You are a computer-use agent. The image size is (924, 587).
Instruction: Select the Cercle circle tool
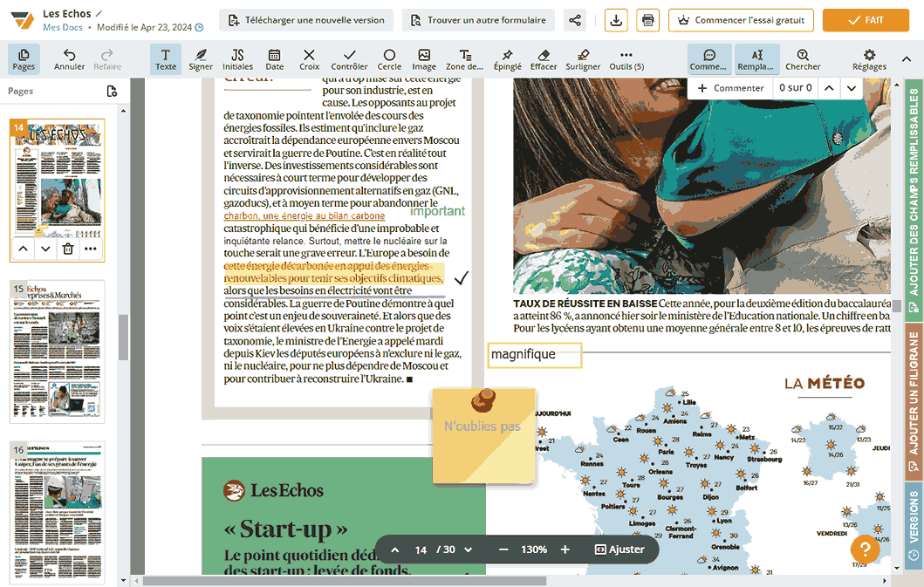coord(389,59)
